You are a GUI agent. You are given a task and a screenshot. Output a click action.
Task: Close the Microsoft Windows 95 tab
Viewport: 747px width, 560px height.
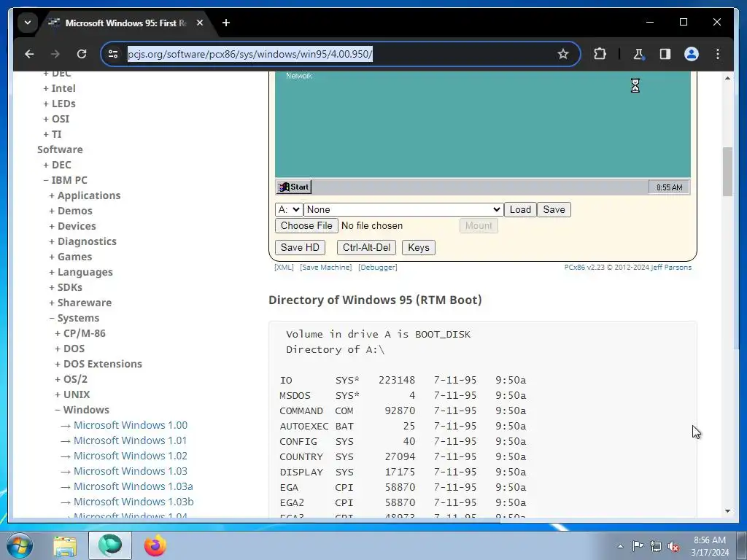[x=200, y=23]
